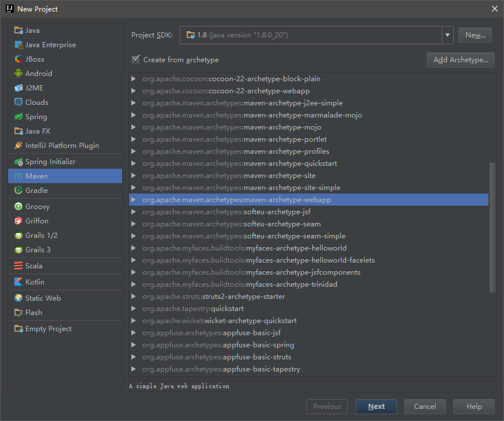Select the Spring leaf icon
Screen dimensions: 504x421
pyautogui.click(x=18, y=117)
